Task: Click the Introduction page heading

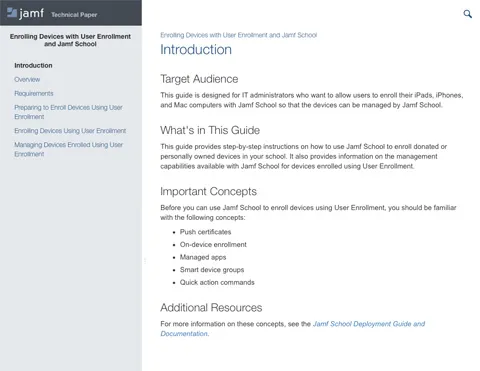Action: (x=196, y=50)
